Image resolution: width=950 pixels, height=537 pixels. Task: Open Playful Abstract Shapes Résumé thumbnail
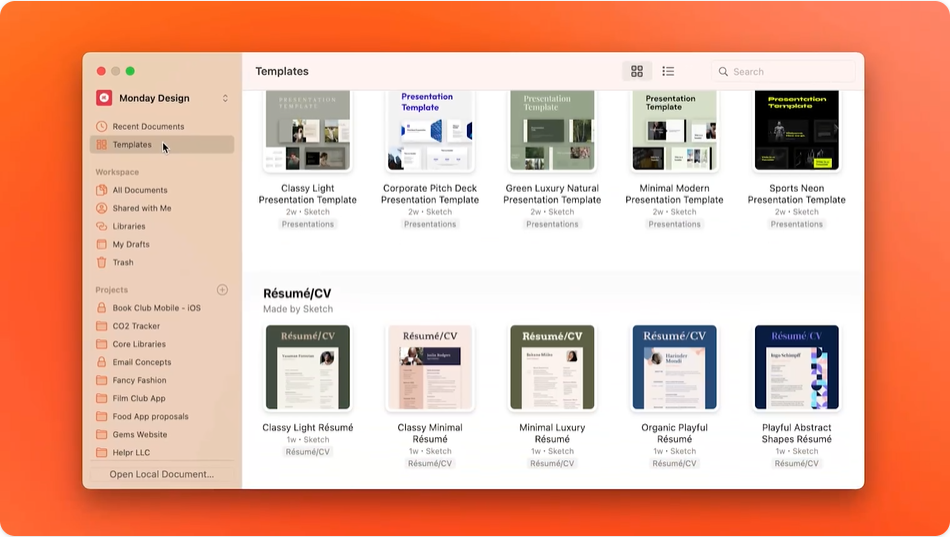point(797,367)
